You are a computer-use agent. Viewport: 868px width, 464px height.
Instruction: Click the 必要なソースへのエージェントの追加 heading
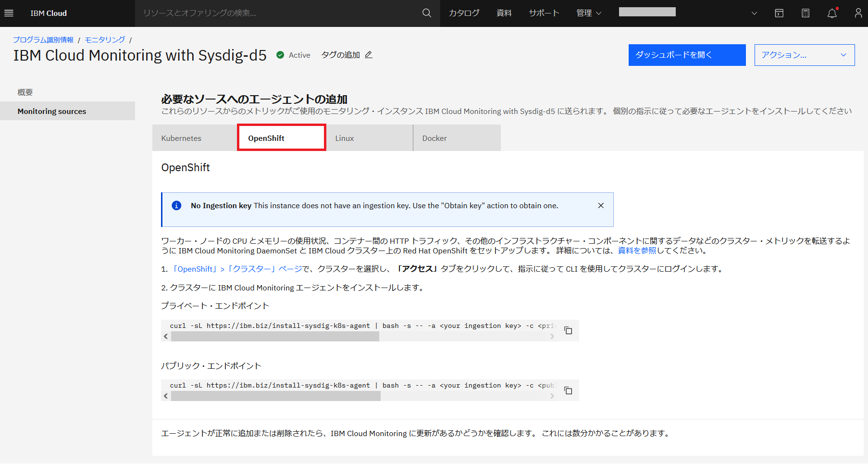click(x=254, y=99)
